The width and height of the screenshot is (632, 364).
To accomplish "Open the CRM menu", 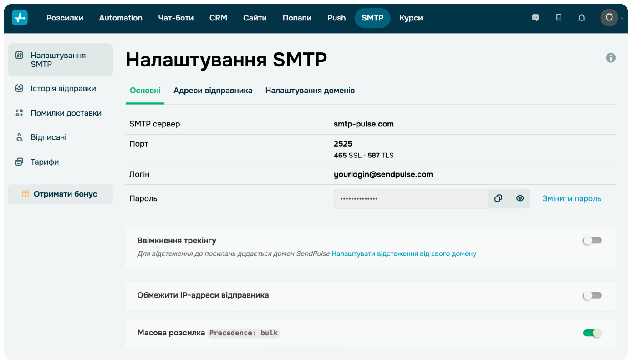I will click(218, 18).
